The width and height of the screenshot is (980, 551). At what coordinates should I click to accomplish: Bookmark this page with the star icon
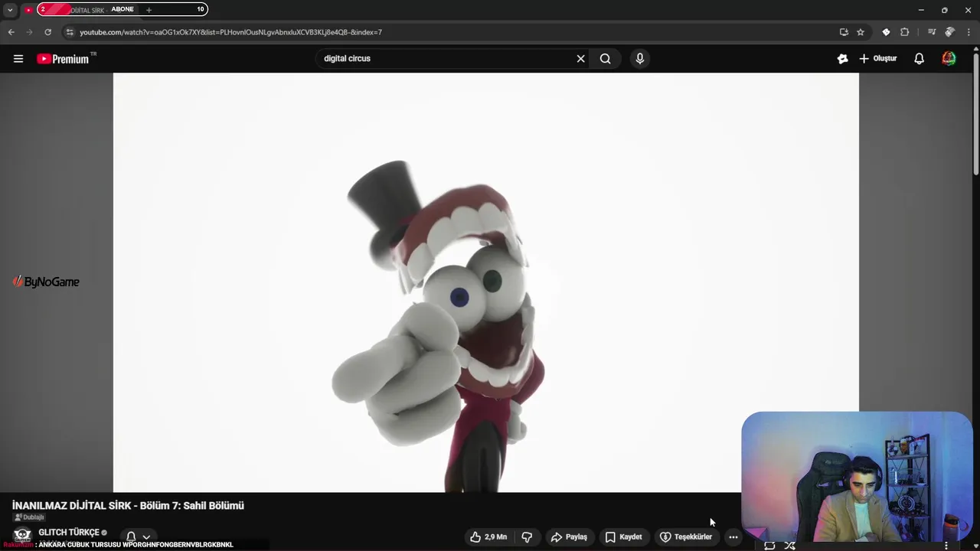tap(861, 32)
